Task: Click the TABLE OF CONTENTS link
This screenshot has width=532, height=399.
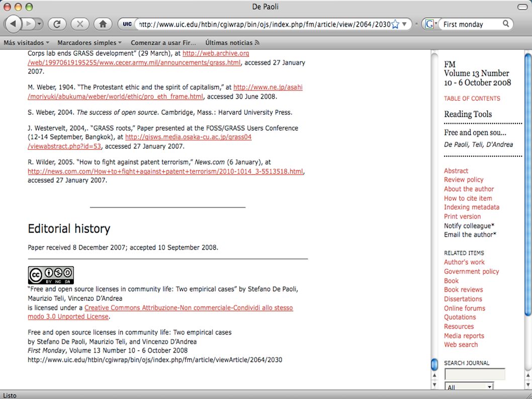Action: pos(472,99)
